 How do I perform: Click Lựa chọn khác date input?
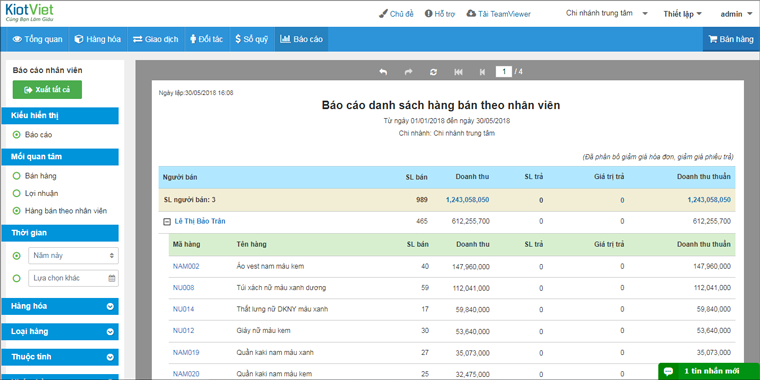tap(73, 278)
